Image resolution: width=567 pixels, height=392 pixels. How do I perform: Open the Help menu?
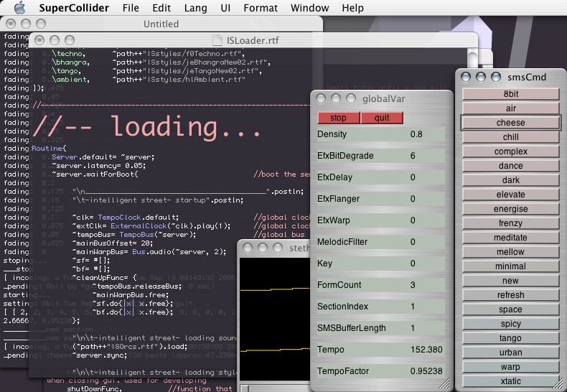click(x=352, y=8)
